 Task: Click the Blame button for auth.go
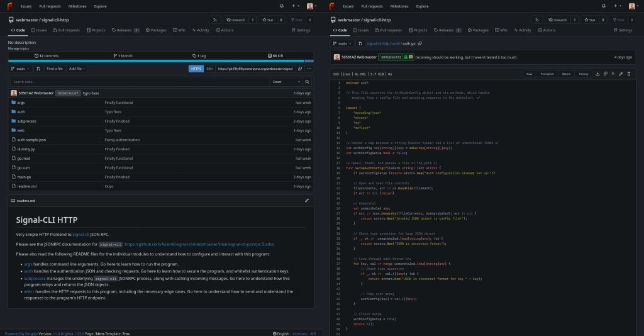tap(566, 74)
